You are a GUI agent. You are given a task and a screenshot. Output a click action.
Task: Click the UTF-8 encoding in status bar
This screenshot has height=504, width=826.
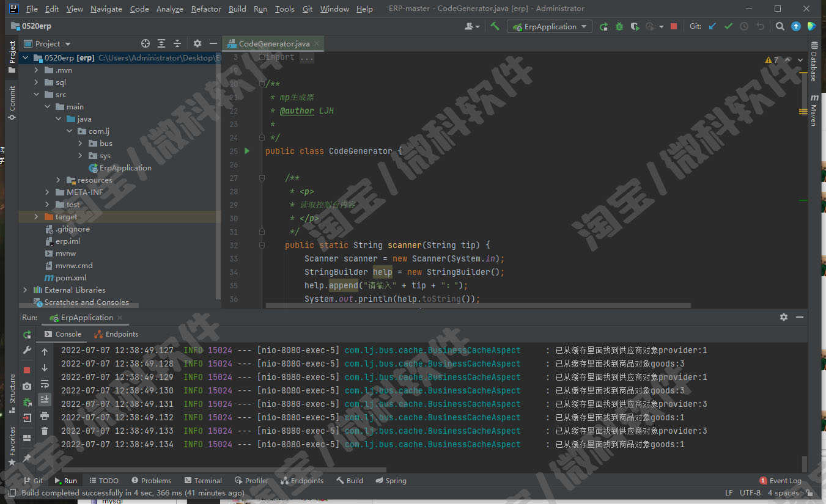click(x=750, y=493)
